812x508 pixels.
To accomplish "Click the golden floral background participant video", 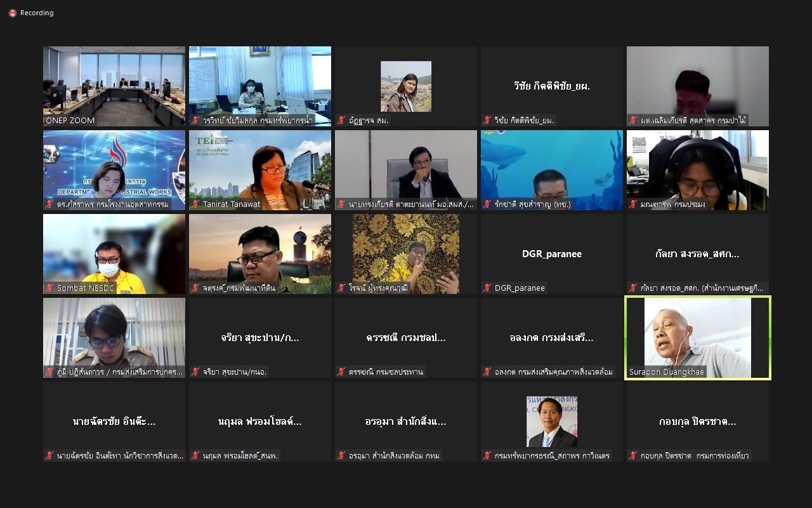I will pyautogui.click(x=406, y=251).
